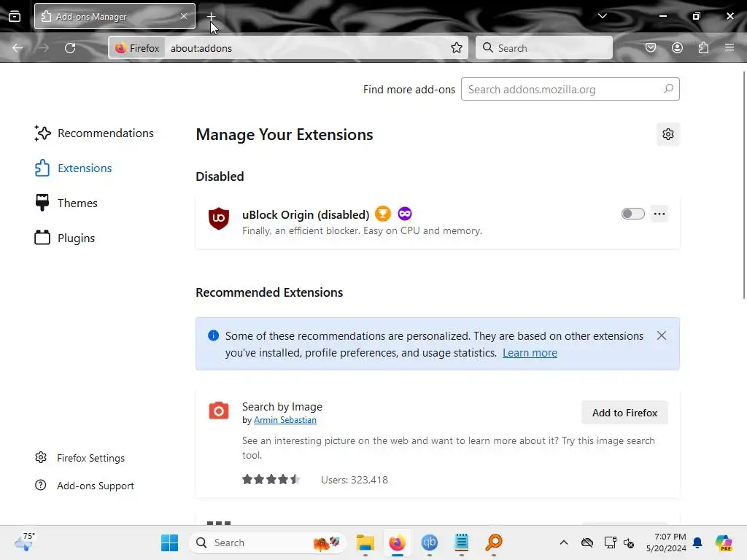Open the Firefox View button
Viewport: 747px width, 560px height.
click(x=15, y=17)
